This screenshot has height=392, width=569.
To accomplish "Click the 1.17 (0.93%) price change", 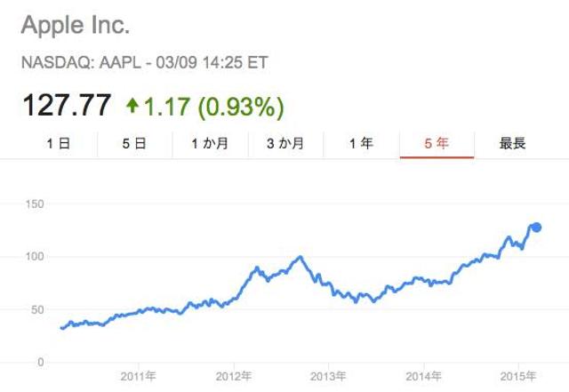I will click(x=214, y=107).
